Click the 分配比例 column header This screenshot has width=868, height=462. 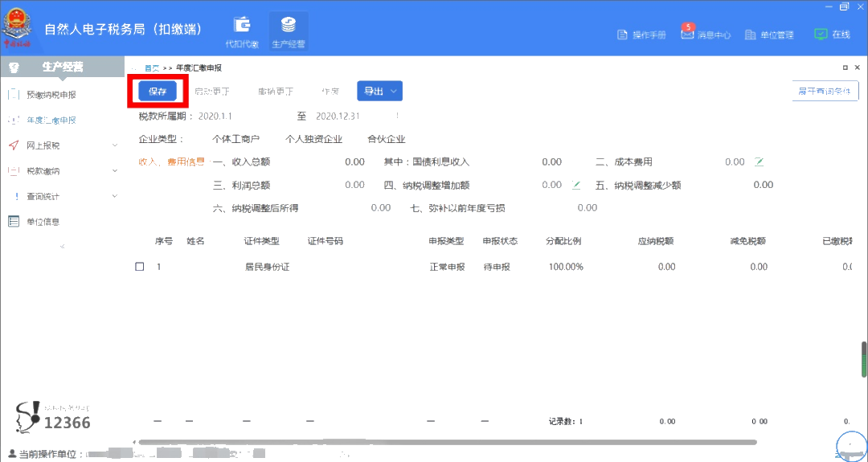(563, 241)
